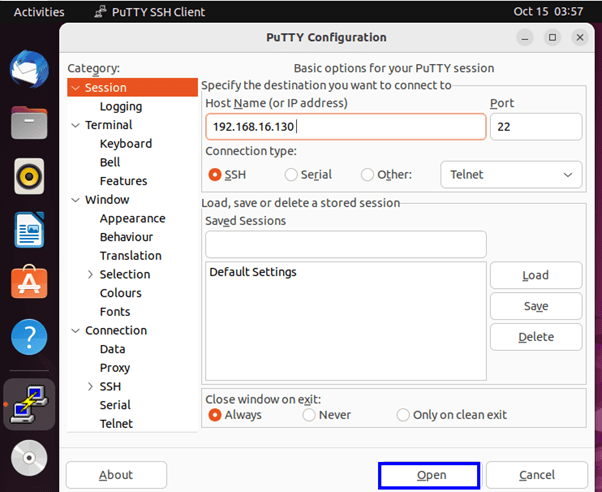Select Serial connection type radio button

(291, 175)
